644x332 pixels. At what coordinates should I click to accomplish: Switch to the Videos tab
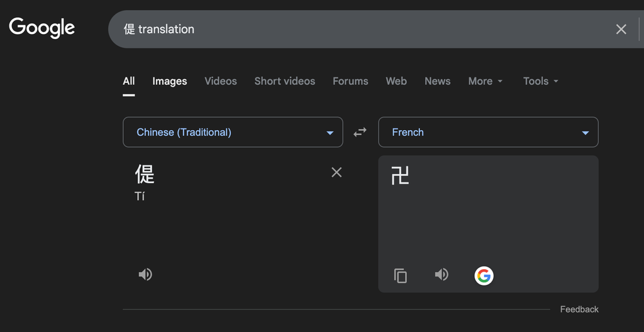click(x=221, y=81)
